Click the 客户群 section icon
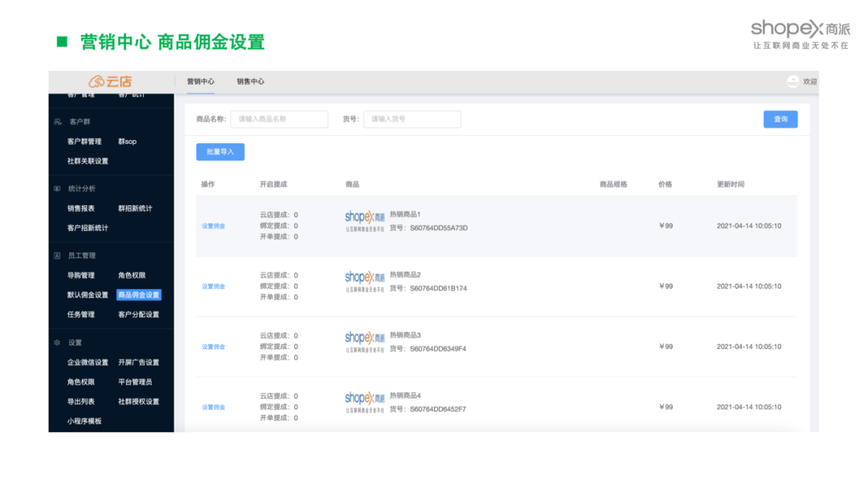868x489 pixels. pyautogui.click(x=58, y=121)
